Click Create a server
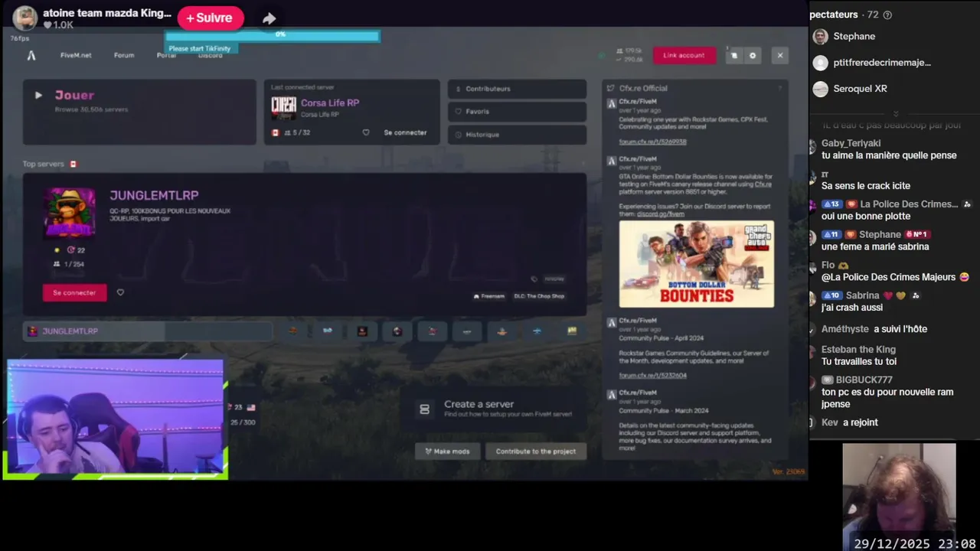The image size is (980, 551). click(479, 404)
